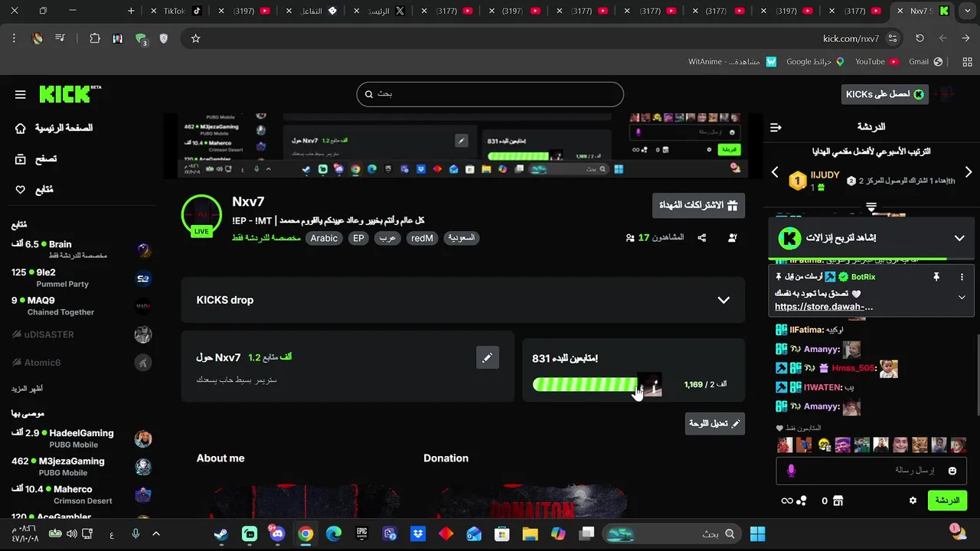
Task: Bookmark this page with the star icon
Action: click(195, 38)
